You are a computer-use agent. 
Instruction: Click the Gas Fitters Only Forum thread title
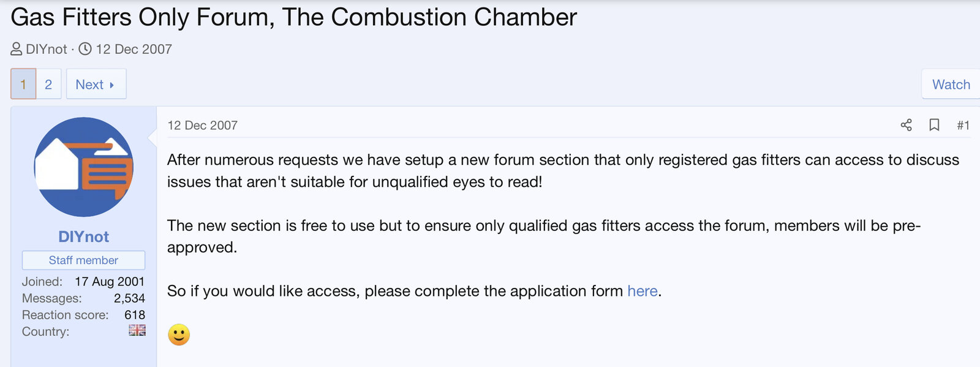(293, 17)
